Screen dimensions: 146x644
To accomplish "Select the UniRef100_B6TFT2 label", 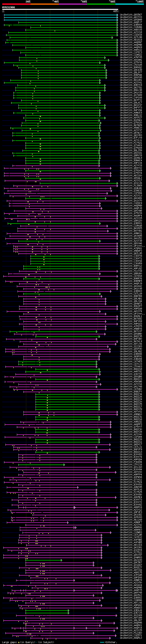I will tap(131, 100).
